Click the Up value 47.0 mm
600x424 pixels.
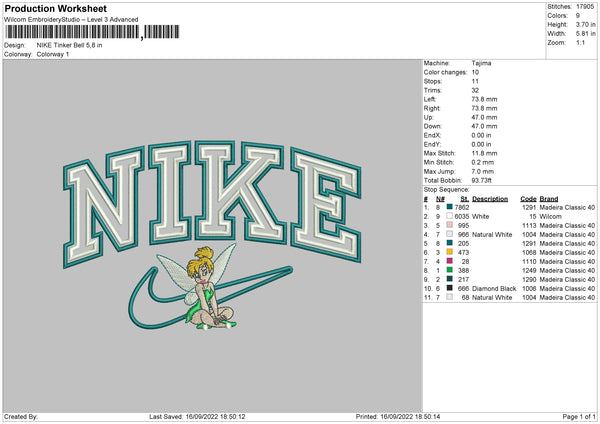(484, 117)
